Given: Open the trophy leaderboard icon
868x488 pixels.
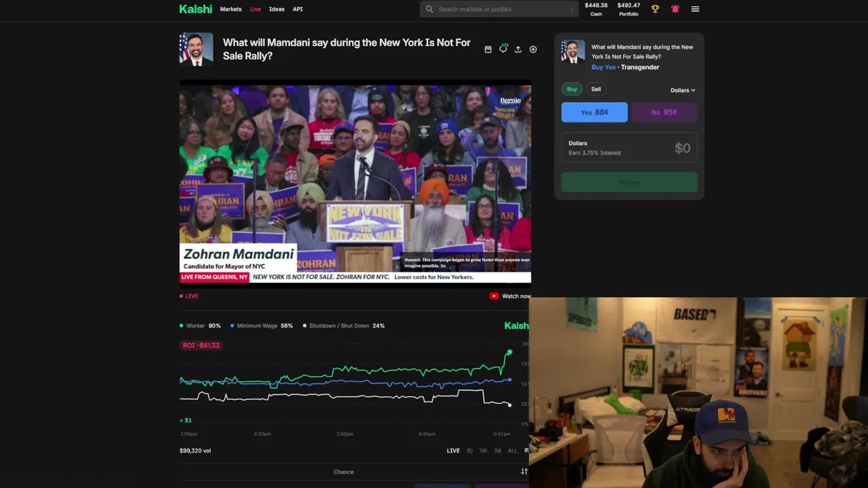Looking at the screenshot, I should 655,9.
